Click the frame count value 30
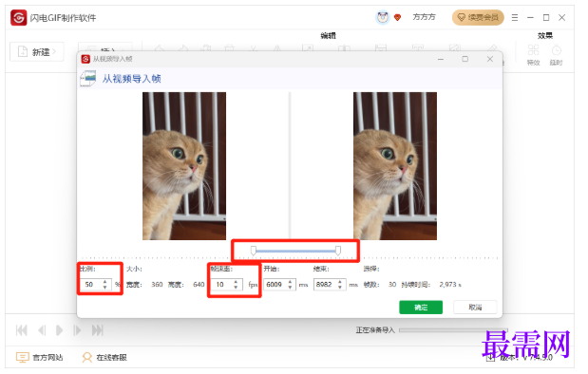Image resolution: width=588 pixels, height=374 pixels. pyautogui.click(x=392, y=285)
